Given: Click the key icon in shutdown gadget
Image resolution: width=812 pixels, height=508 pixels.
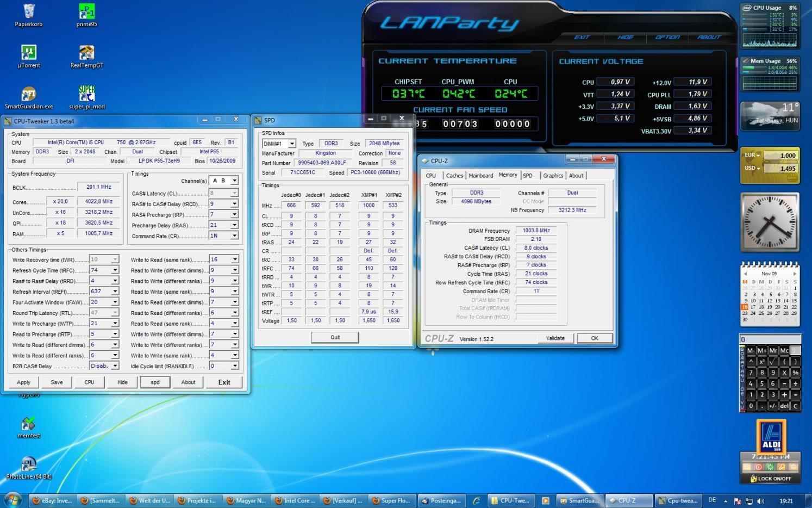Looking at the screenshot, I should [781, 467].
